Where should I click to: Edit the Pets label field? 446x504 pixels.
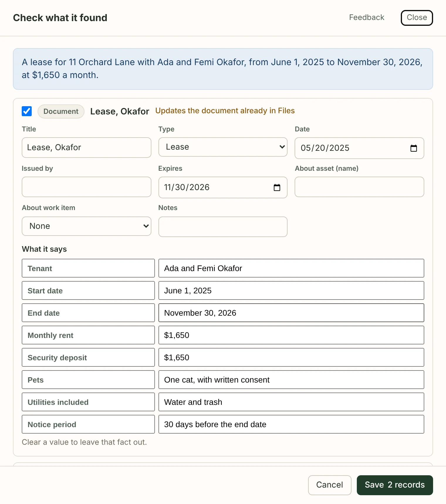click(88, 380)
